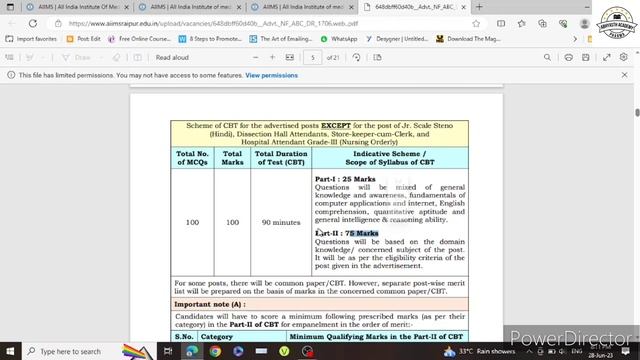
Task: Close the Advt_NF_ABC PDF tab
Action: [463, 7]
